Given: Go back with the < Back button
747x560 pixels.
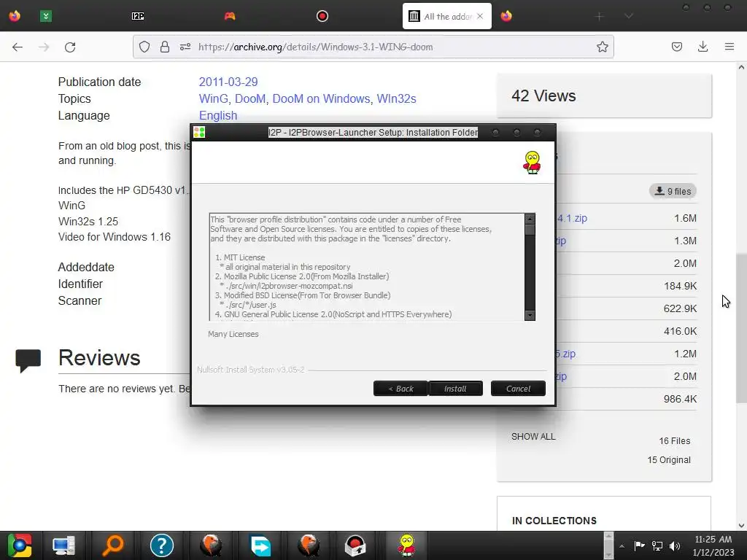Looking at the screenshot, I should (400, 389).
